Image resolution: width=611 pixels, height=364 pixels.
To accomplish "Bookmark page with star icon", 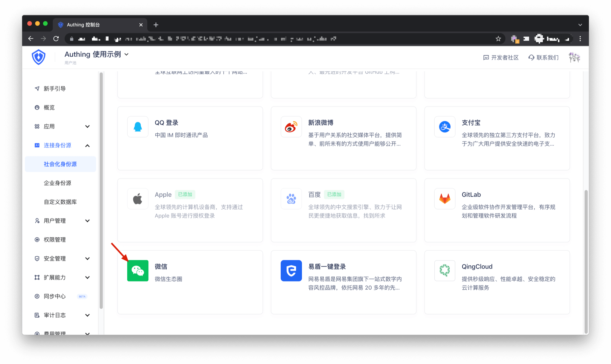I will pos(498,39).
